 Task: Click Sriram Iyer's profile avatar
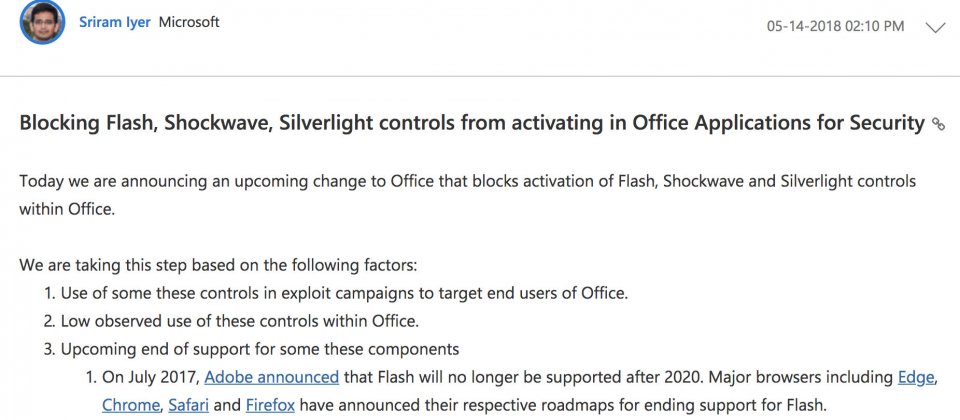[x=42, y=23]
